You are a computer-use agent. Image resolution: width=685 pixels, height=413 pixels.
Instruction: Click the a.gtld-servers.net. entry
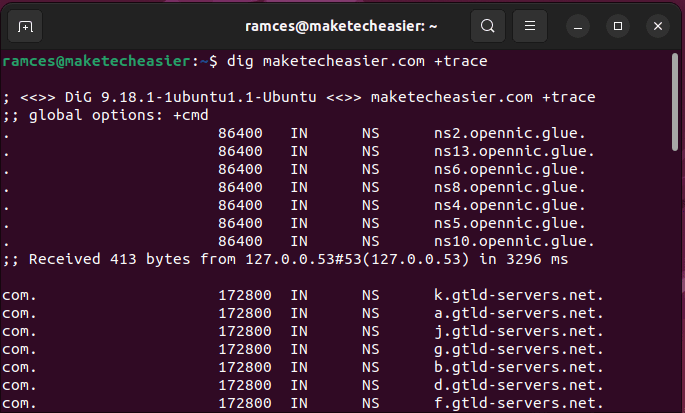coord(518,313)
